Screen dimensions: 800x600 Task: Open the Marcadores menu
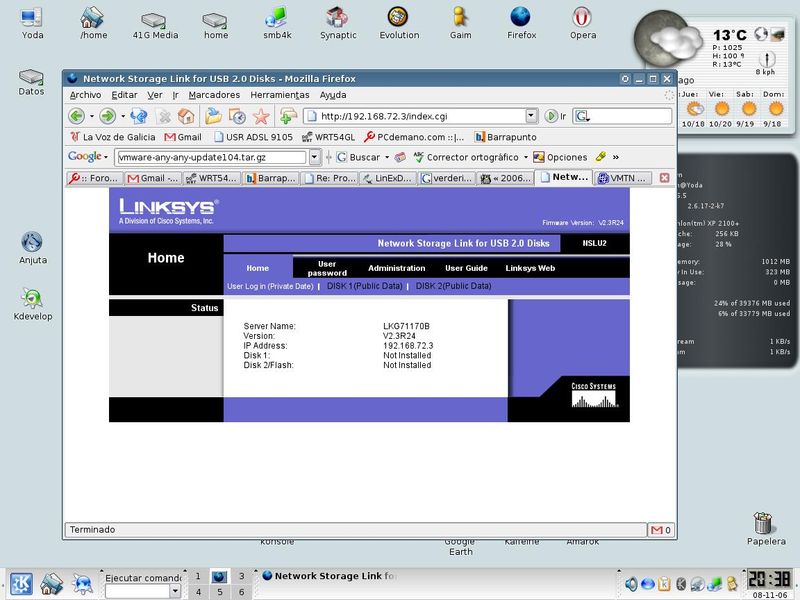pos(214,95)
